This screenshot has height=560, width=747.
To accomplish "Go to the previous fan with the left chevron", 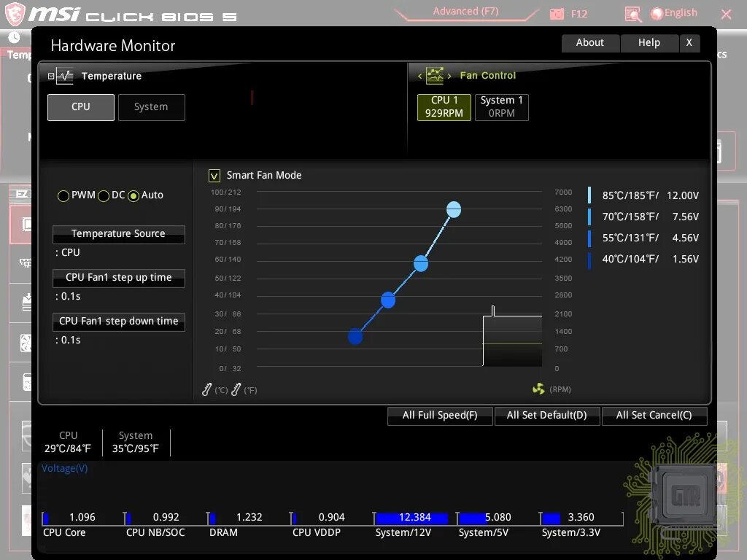I will point(419,76).
